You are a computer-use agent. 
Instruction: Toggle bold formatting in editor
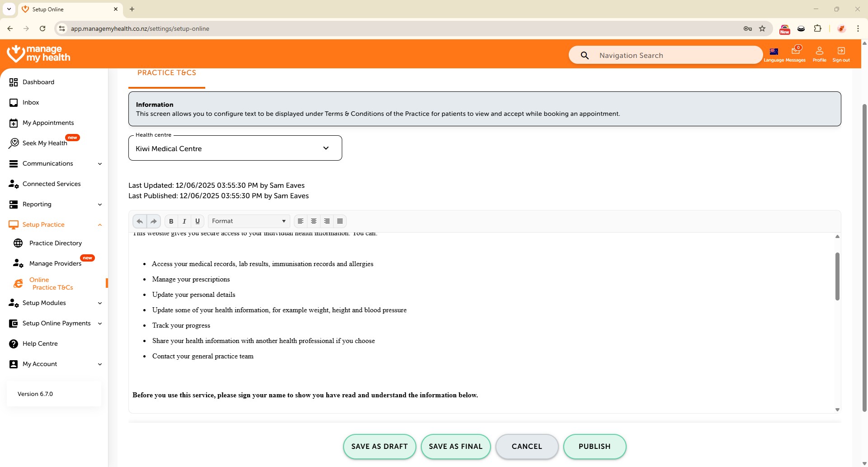click(171, 221)
